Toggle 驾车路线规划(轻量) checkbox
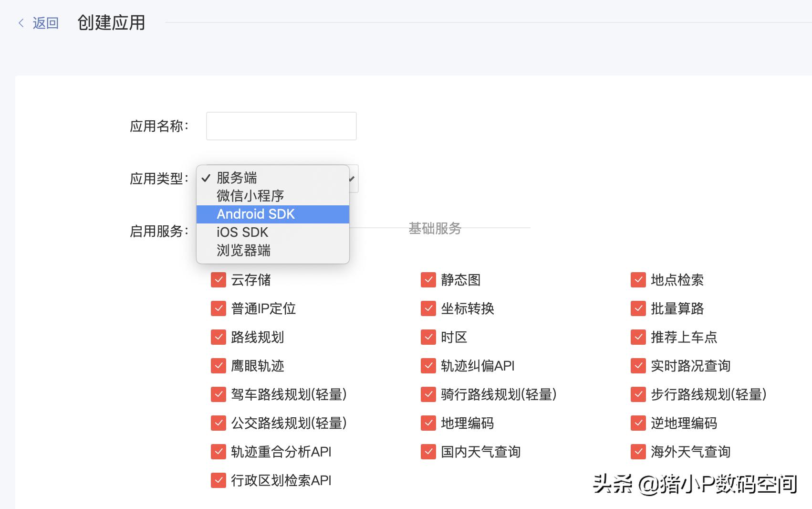Image resolution: width=812 pixels, height=509 pixels. coord(219,394)
